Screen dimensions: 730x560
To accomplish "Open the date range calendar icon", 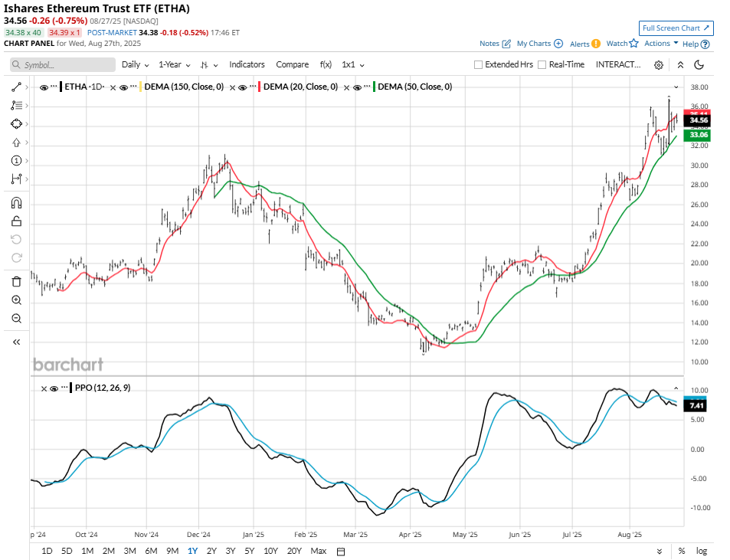I will 341,552.
